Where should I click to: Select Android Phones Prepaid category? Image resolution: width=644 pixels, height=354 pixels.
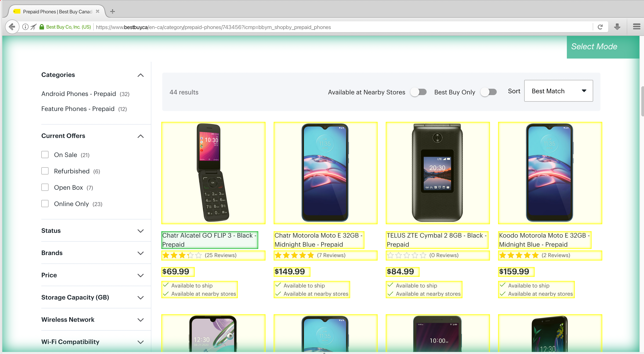[79, 94]
